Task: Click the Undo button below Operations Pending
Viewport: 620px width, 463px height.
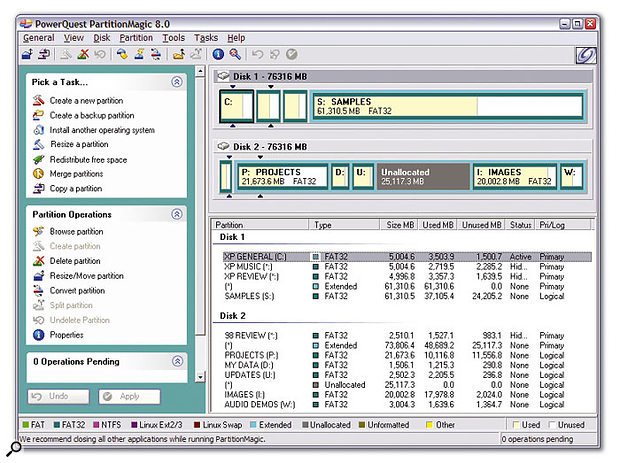Action: click(x=59, y=396)
